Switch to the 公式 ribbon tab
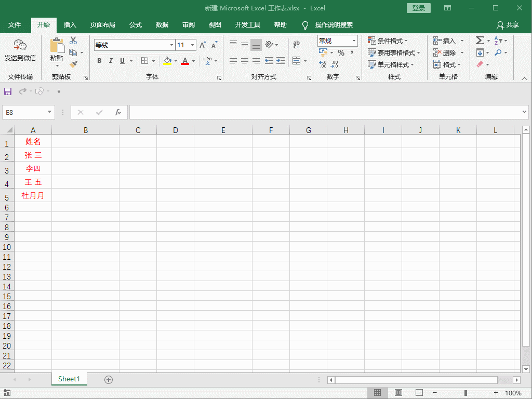The height and width of the screenshot is (399, 532). [x=136, y=25]
